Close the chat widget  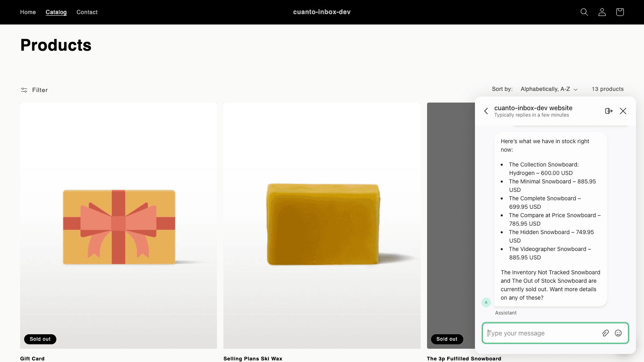pyautogui.click(x=623, y=111)
